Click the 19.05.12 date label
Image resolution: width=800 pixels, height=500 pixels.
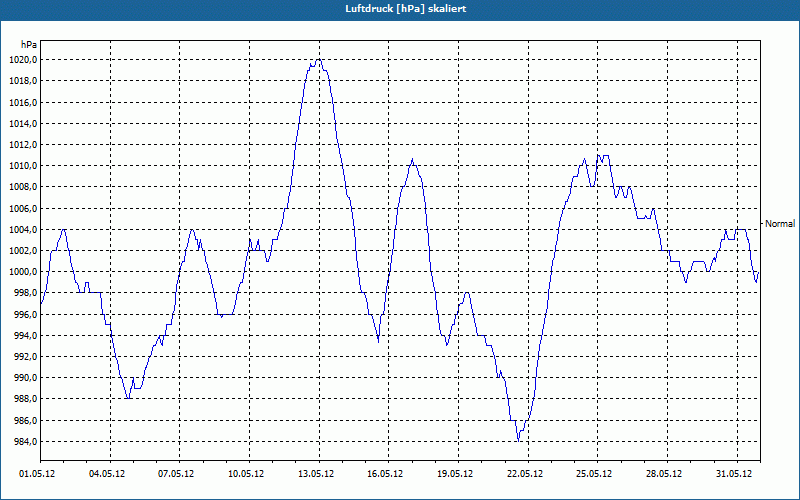click(455, 474)
